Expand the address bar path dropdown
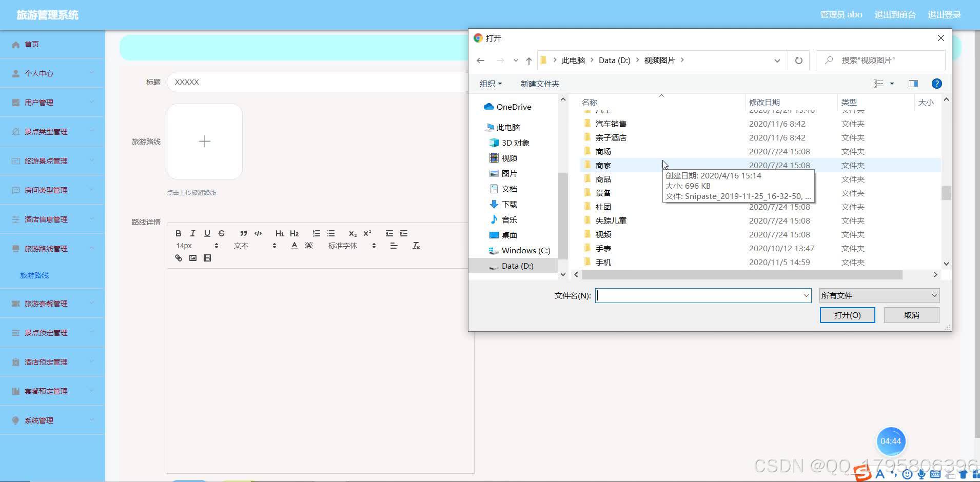The width and height of the screenshot is (980, 482). [777, 61]
